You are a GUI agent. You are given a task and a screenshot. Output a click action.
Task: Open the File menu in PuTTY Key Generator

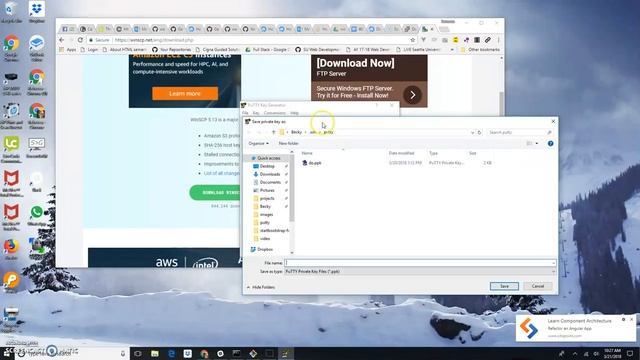(x=245, y=113)
